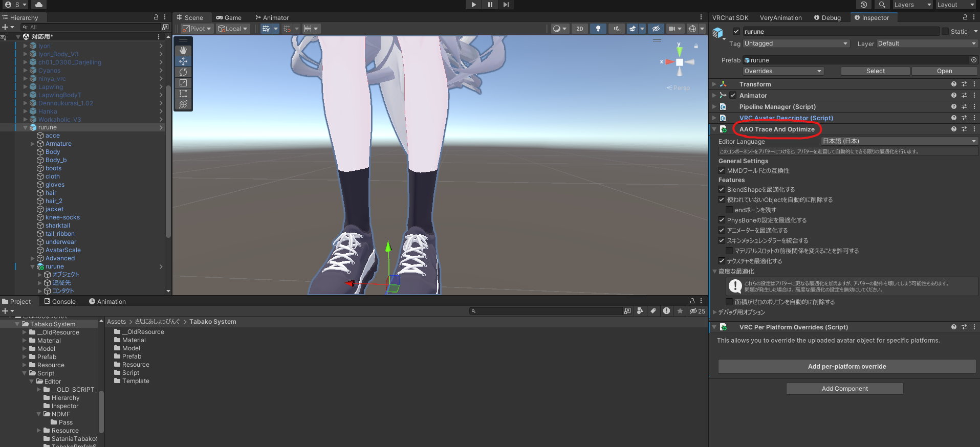Image resolution: width=980 pixels, height=447 pixels.
Task: Open the prefab Overrides dropdown
Action: pyautogui.click(x=782, y=71)
